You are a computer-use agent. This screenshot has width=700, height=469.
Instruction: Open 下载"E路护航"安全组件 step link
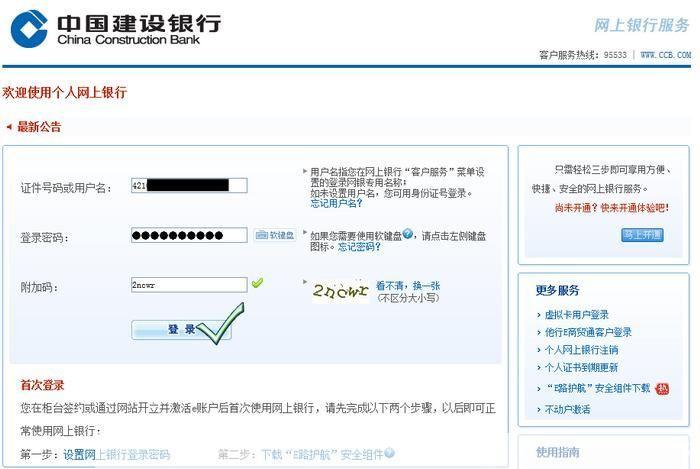click(322, 455)
